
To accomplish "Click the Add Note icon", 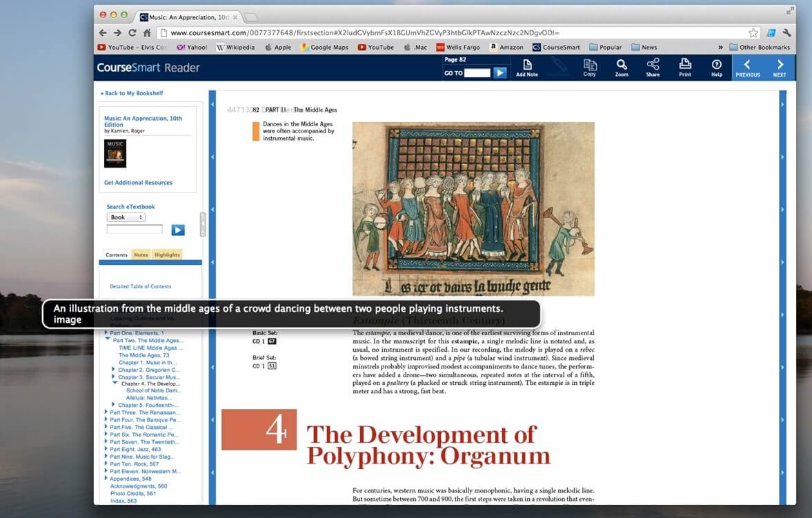I will coord(526,68).
